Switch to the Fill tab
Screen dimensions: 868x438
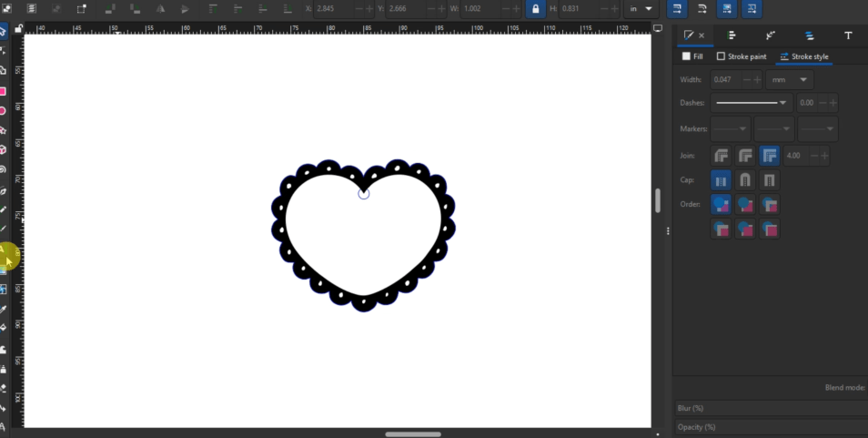tap(693, 56)
